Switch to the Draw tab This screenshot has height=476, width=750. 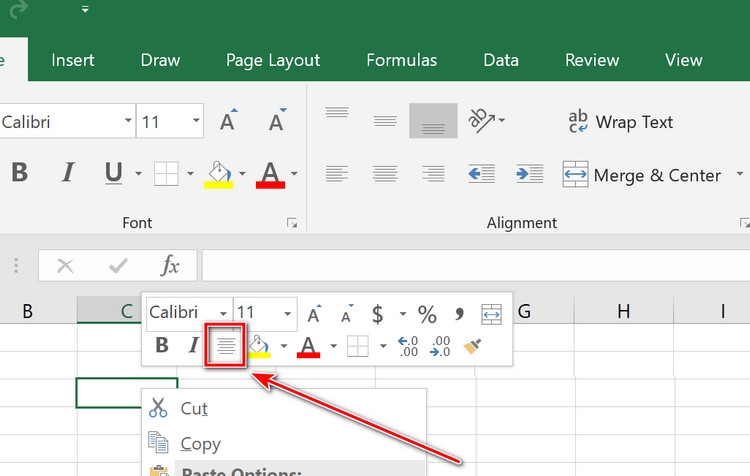pyautogui.click(x=160, y=60)
